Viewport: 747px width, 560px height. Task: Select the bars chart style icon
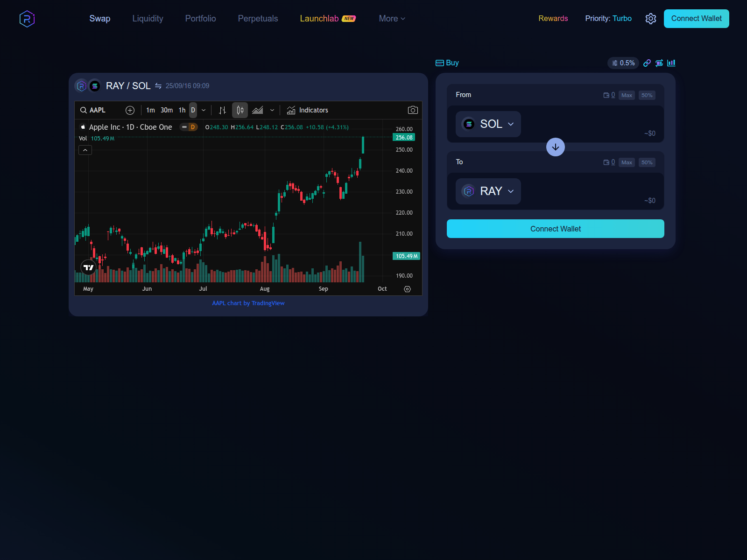click(223, 110)
